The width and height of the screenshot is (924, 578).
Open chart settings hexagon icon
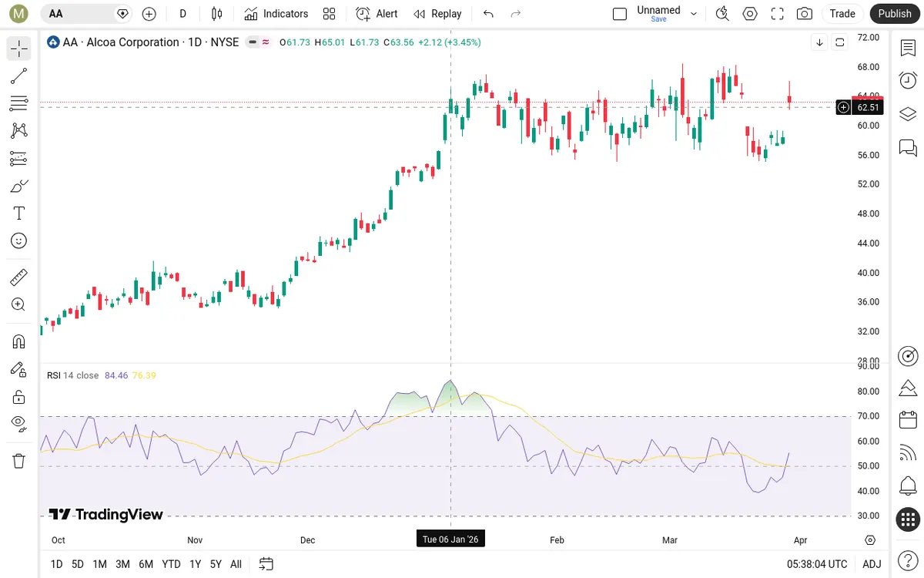tap(750, 13)
